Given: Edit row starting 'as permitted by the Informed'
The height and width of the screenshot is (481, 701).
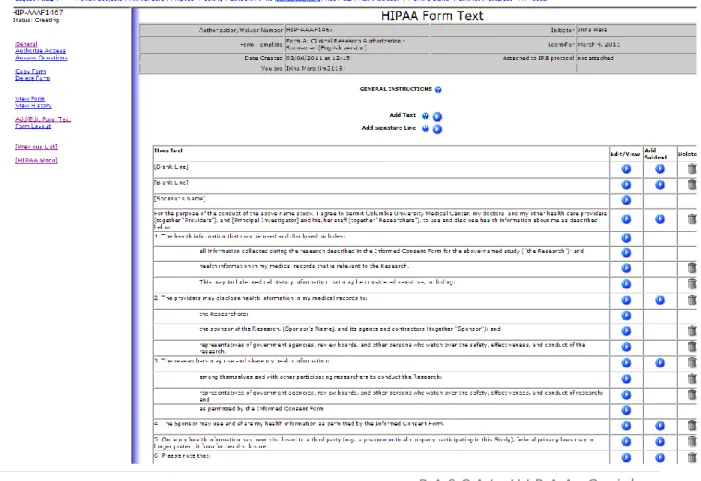Looking at the screenshot, I should [626, 410].
